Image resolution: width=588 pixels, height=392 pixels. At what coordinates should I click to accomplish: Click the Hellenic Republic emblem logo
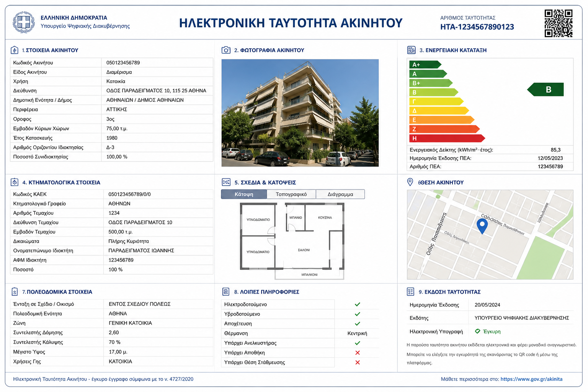coord(24,22)
